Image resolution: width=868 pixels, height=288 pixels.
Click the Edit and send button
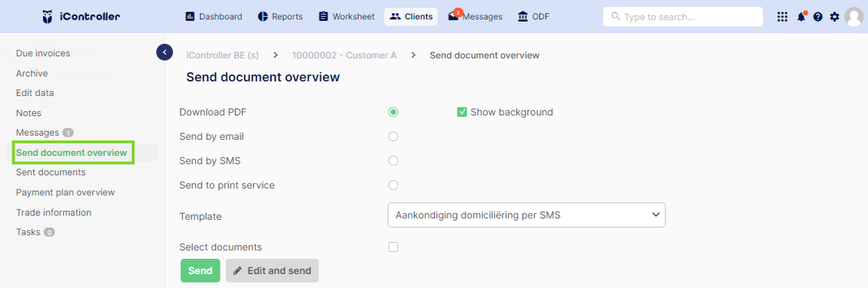click(272, 271)
